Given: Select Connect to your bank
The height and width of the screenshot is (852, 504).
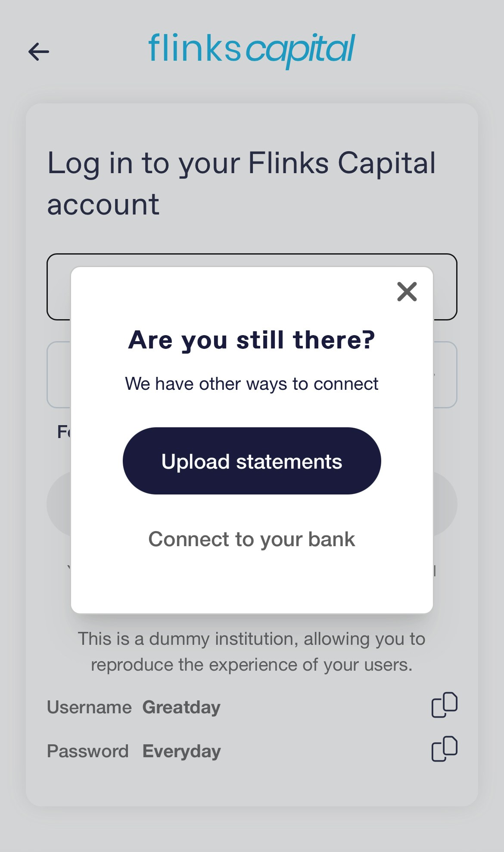Looking at the screenshot, I should 251,538.
